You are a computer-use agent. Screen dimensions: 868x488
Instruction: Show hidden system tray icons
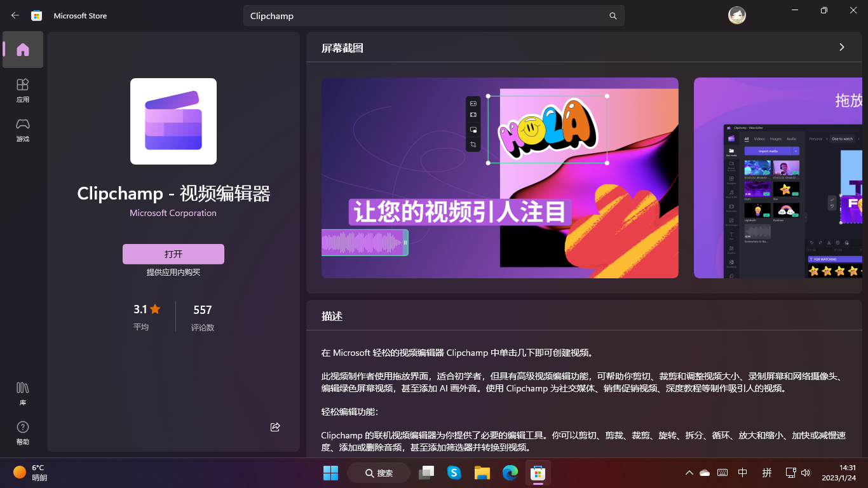(x=689, y=473)
